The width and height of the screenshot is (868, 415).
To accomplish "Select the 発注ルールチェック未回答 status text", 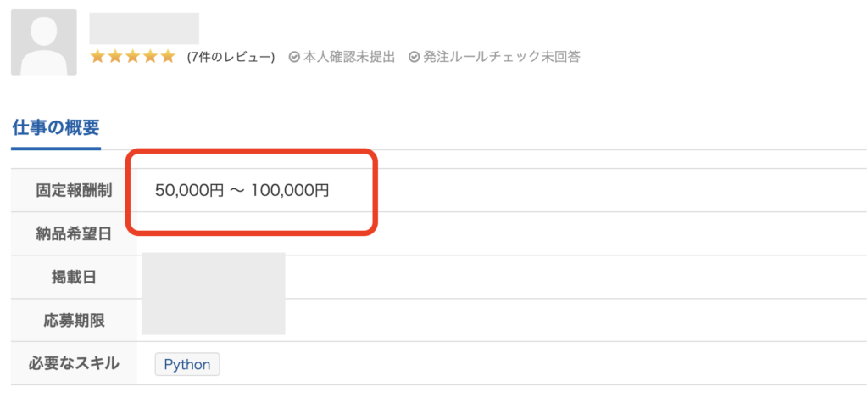I will coord(501,57).
